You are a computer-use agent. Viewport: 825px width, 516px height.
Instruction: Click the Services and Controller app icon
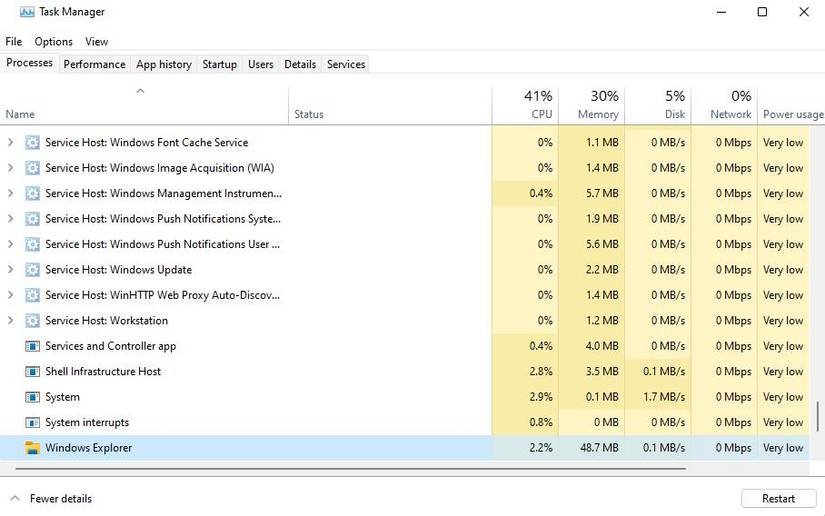[32, 346]
